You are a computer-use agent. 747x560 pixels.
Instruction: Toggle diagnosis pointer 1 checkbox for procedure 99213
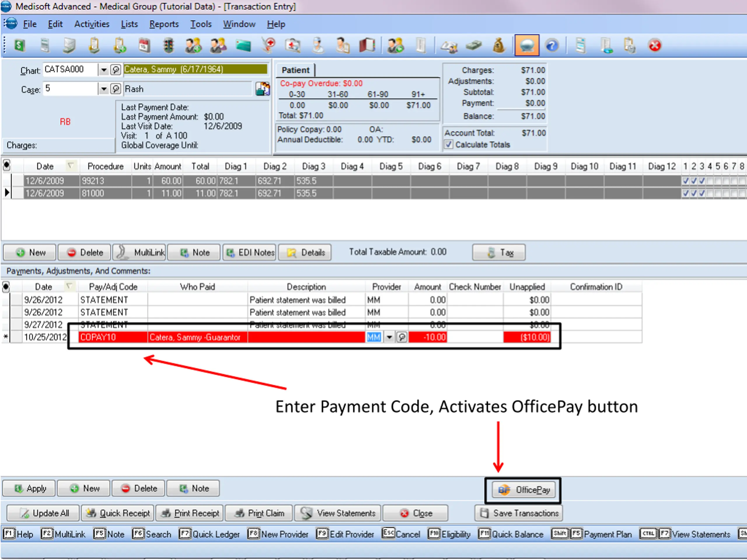click(x=685, y=181)
